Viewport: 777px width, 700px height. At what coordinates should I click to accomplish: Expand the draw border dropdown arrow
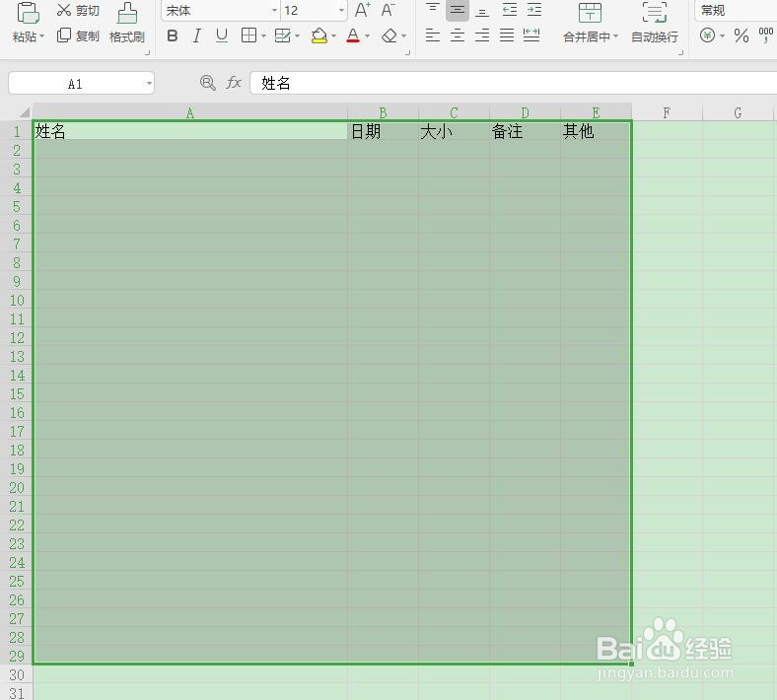[298, 36]
